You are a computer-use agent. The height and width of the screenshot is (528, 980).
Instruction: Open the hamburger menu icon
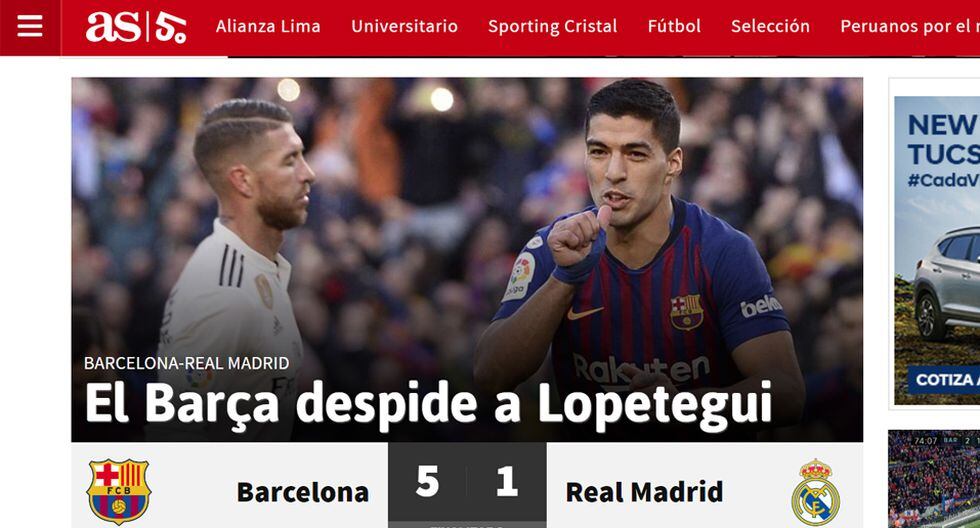30,26
